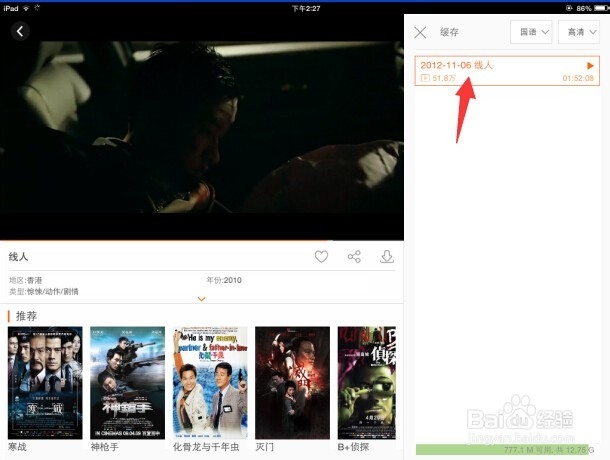
Task: Tap the 51.8万 play count
Action: click(x=443, y=78)
